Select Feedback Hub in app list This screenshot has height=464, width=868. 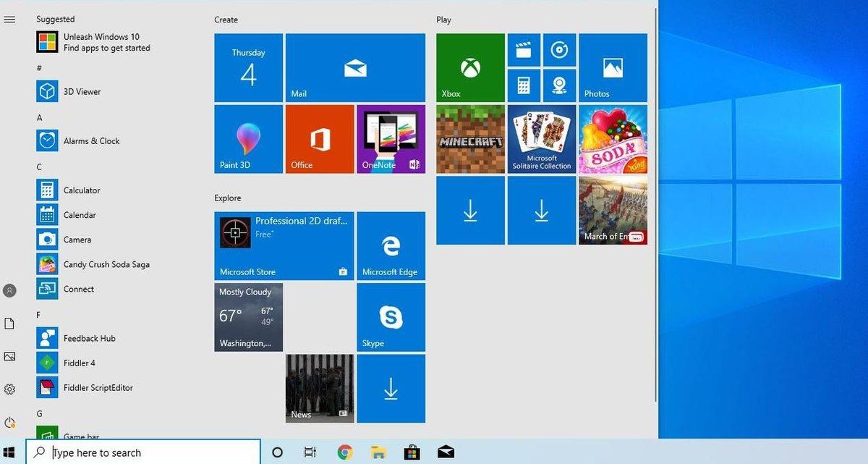tap(89, 338)
